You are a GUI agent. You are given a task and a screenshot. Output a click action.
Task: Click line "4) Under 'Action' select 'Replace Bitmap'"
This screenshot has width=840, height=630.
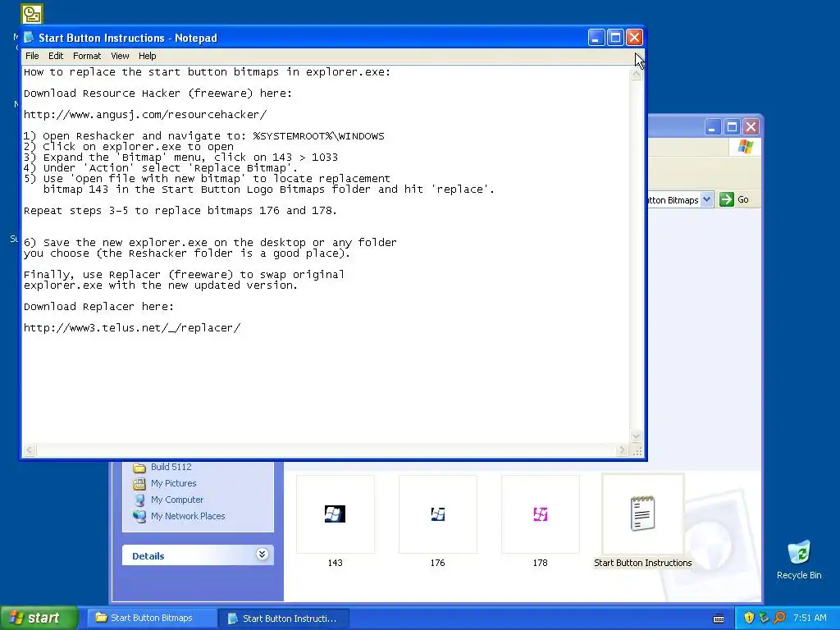coord(160,168)
